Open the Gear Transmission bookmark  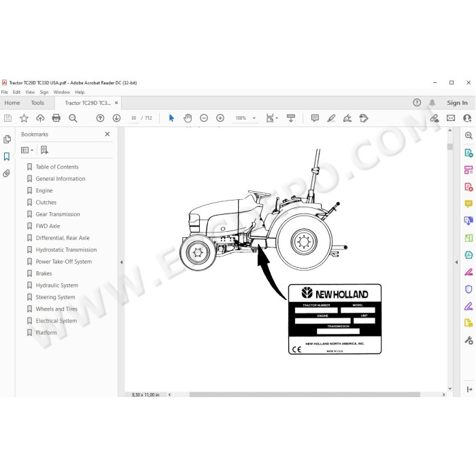pyautogui.click(x=58, y=214)
